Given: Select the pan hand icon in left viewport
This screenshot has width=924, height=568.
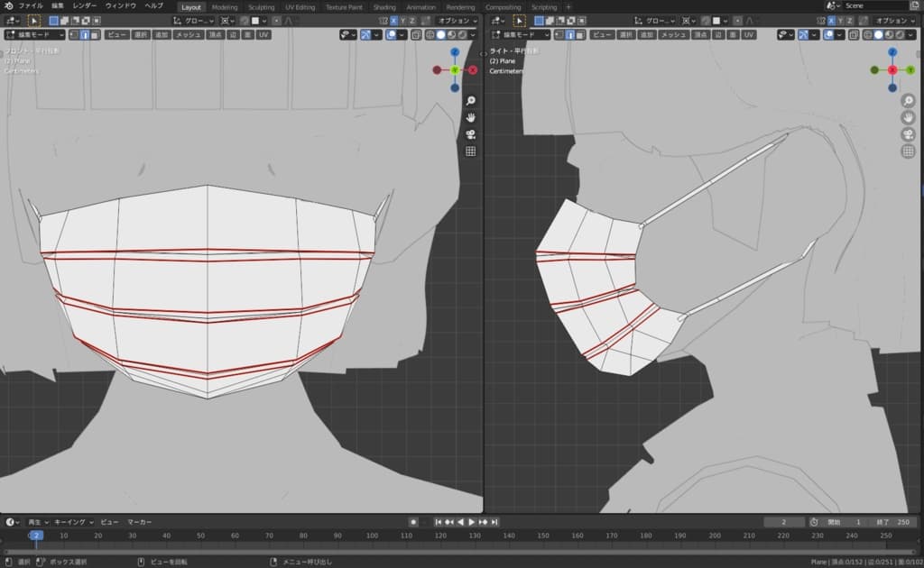Looking at the screenshot, I should click(470, 117).
